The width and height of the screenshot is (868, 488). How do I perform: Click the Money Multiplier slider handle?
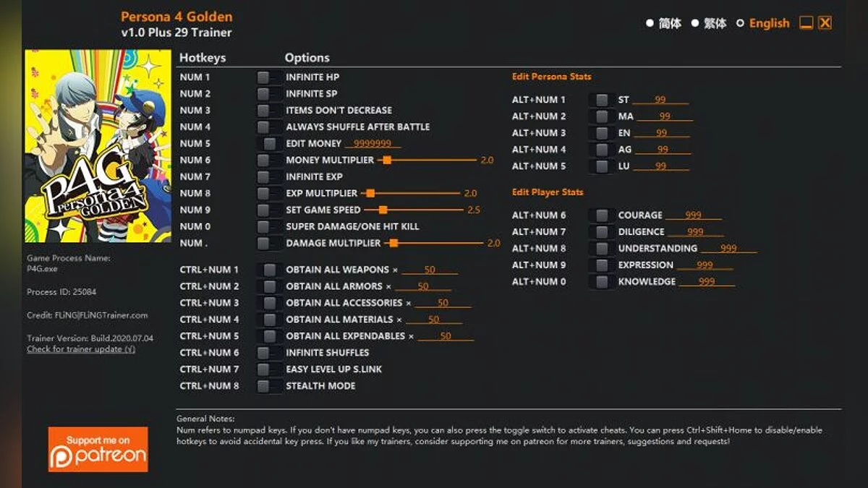pos(387,160)
